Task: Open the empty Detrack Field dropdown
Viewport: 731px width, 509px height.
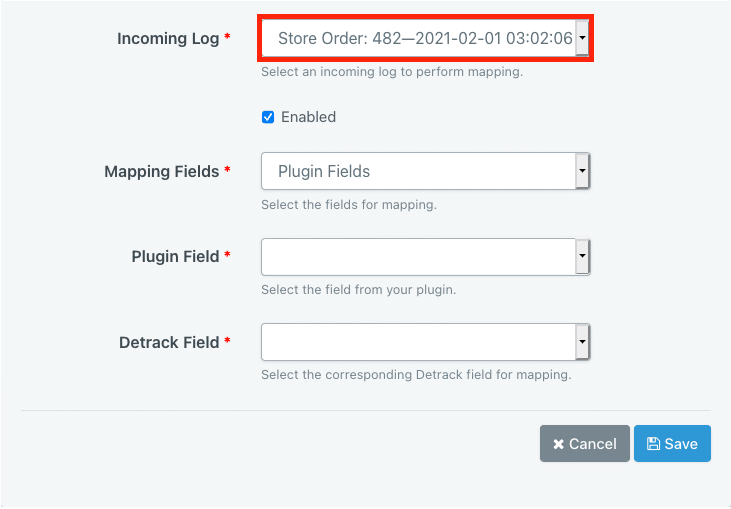Action: point(418,342)
